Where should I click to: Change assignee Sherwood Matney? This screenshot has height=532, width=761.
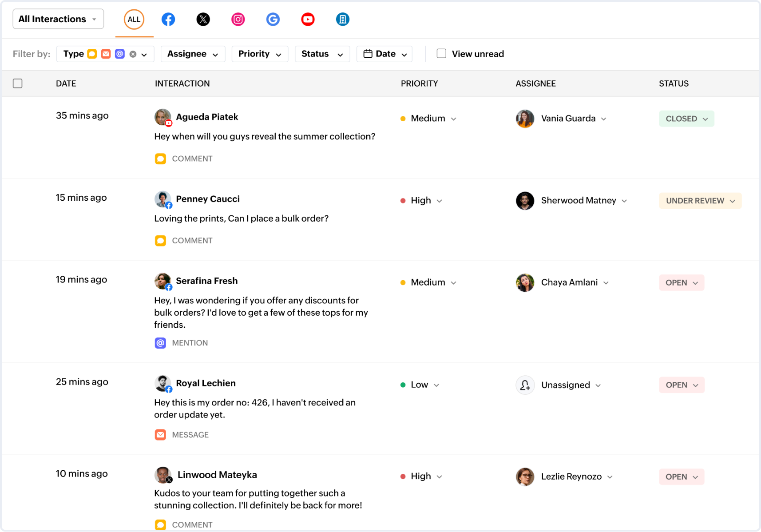click(584, 201)
